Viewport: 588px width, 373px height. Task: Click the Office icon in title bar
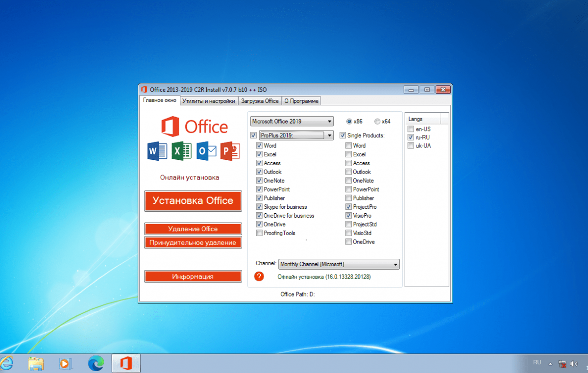click(144, 89)
